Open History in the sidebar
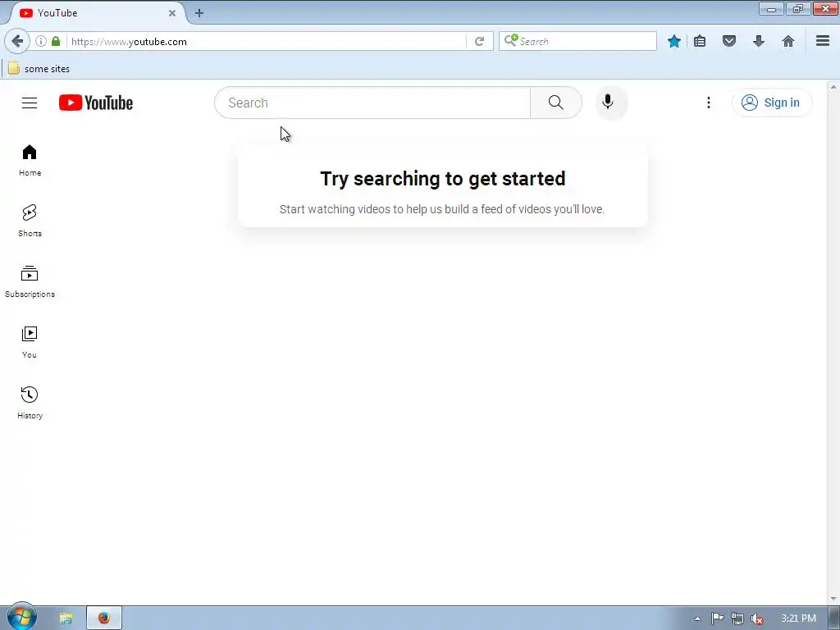The image size is (840, 630). tap(30, 403)
